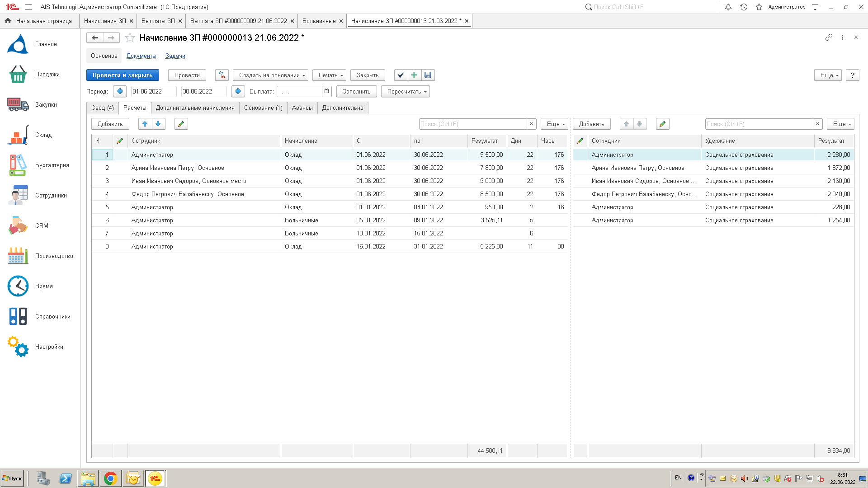Open the Документы link
Screen dimensions: 868x488
pos(141,56)
